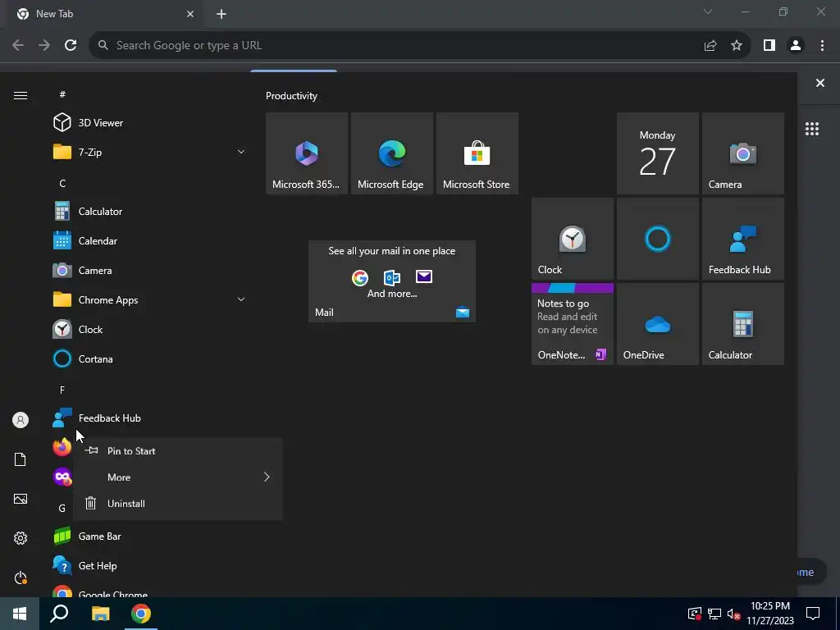Launch Calculator from the app list
This screenshot has height=630, width=840.
[149, 211]
